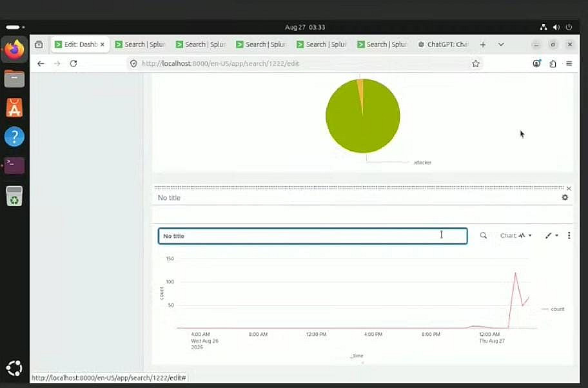This screenshot has height=388, width=588.
Task: Expand the list all tabs chevron
Action: click(501, 44)
